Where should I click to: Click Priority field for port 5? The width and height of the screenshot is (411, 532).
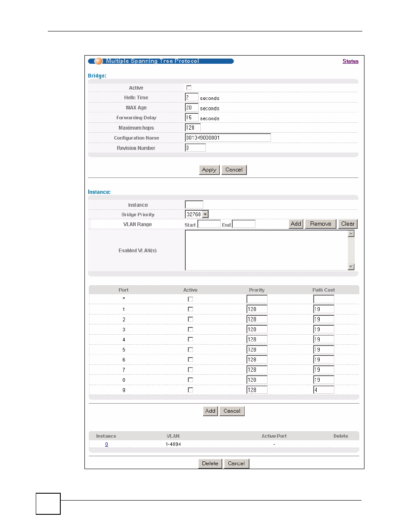coord(257,349)
